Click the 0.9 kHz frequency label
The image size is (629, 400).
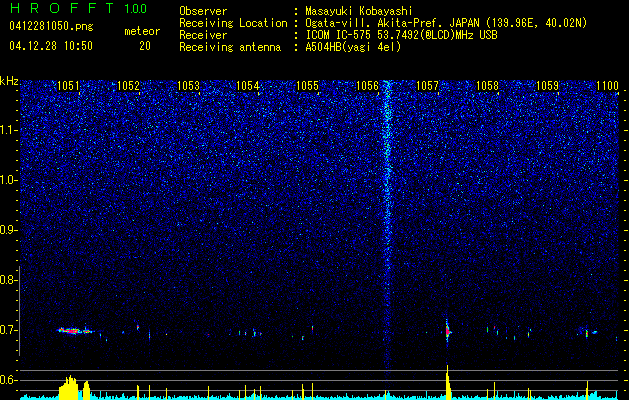pos(8,230)
